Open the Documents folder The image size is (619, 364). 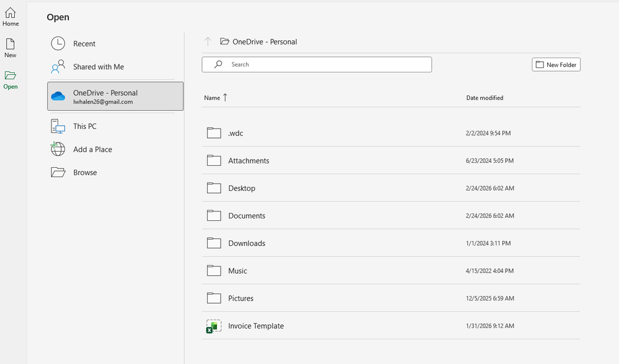click(247, 216)
